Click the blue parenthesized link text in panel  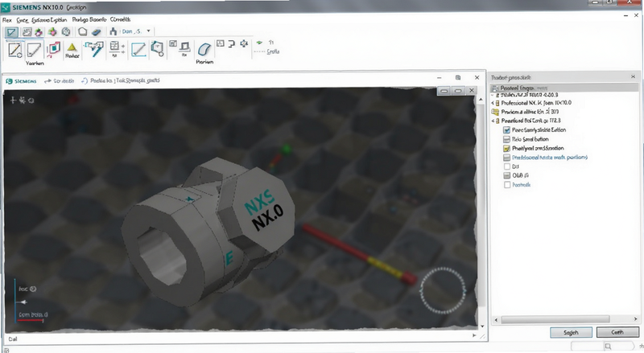tap(550, 158)
